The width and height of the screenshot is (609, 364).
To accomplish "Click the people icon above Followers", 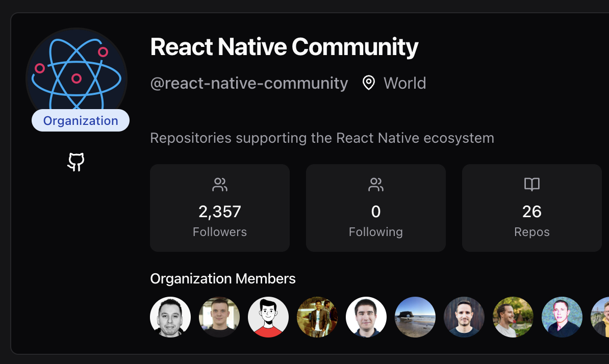I will coord(220,185).
